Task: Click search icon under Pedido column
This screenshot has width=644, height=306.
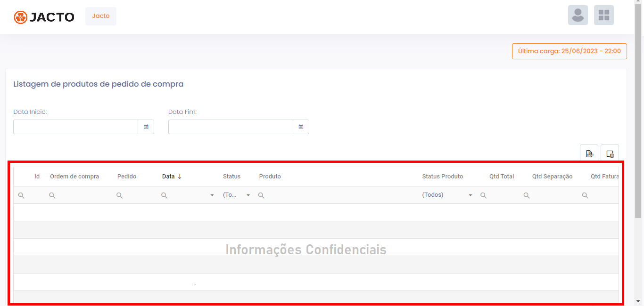Action: [x=120, y=195]
